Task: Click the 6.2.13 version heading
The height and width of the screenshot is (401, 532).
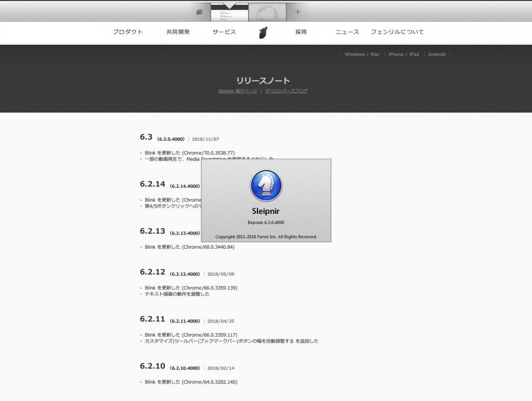Action: pos(152,231)
